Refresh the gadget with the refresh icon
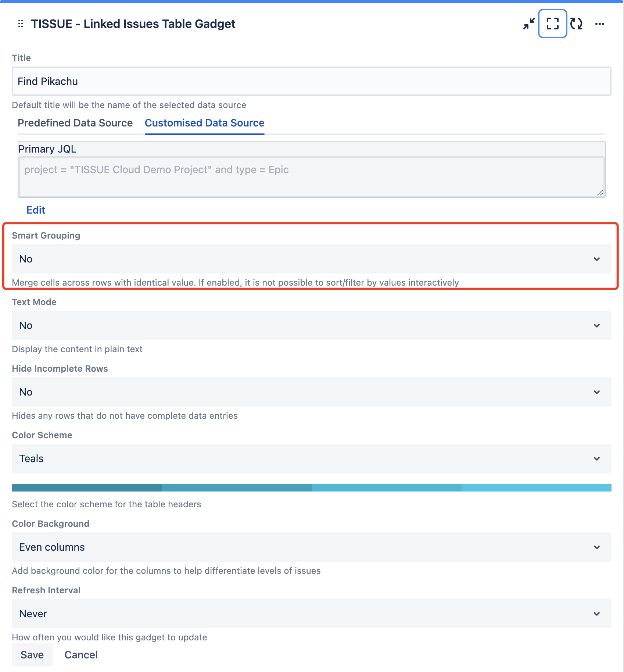 point(576,24)
